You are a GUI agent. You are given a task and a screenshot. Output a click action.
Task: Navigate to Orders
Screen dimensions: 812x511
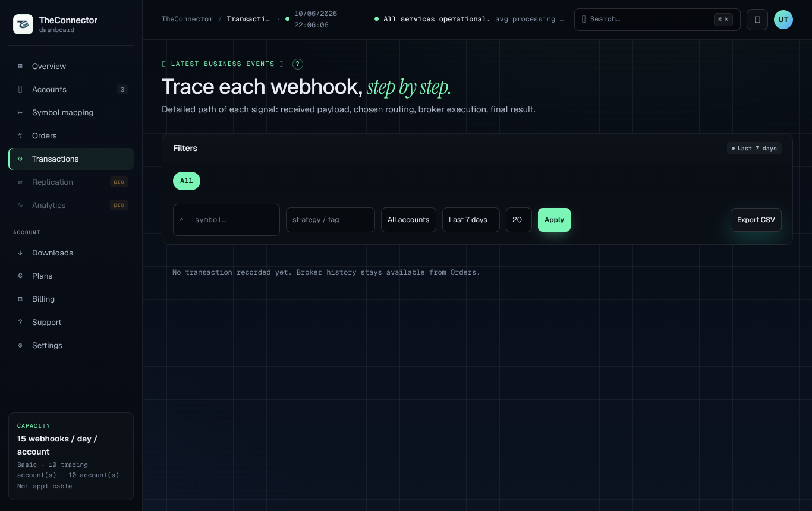click(x=71, y=135)
